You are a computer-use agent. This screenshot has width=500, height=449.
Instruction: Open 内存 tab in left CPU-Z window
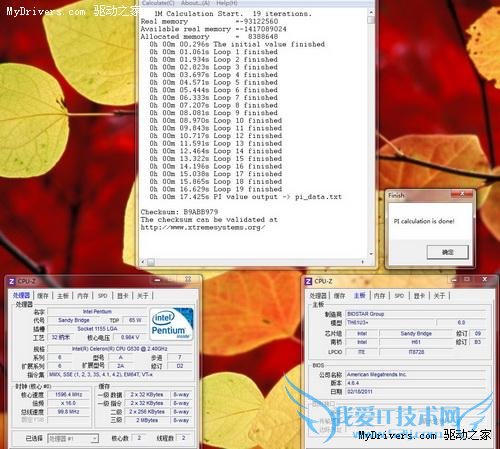[83, 295]
